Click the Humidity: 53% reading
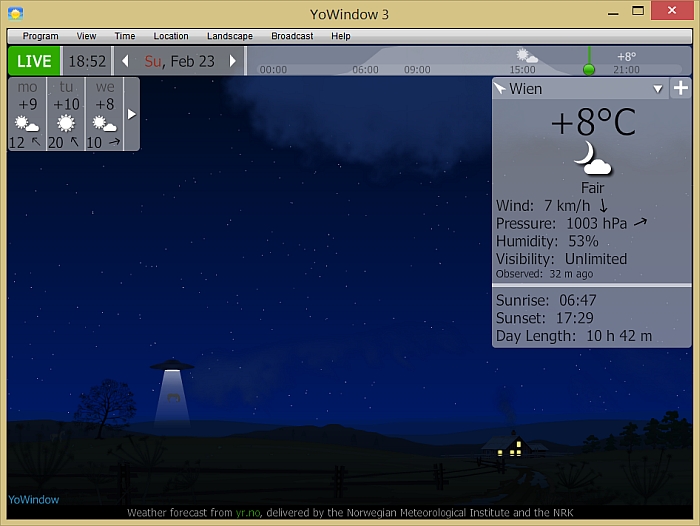The image size is (700, 526). click(x=547, y=241)
